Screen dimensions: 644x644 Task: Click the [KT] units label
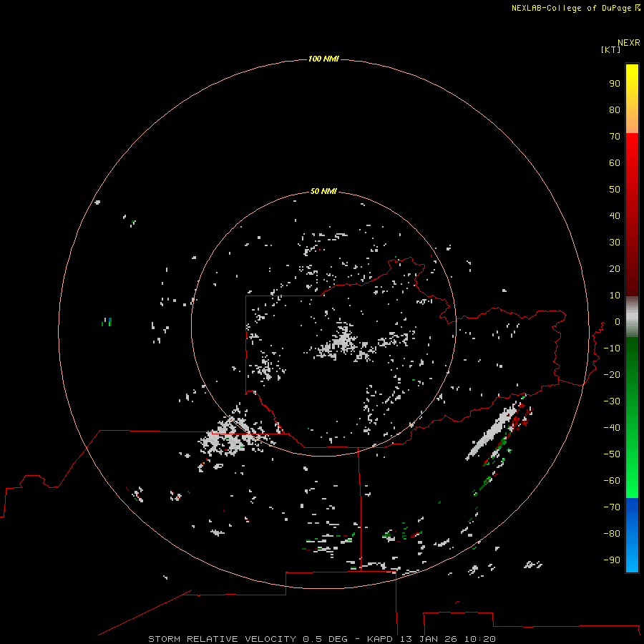610,49
